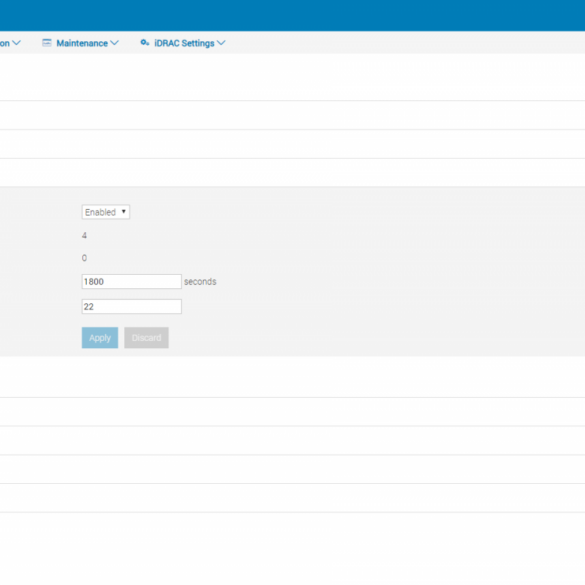Expand the chevron beside Maintenance
The image size is (585, 585).
[x=115, y=43]
